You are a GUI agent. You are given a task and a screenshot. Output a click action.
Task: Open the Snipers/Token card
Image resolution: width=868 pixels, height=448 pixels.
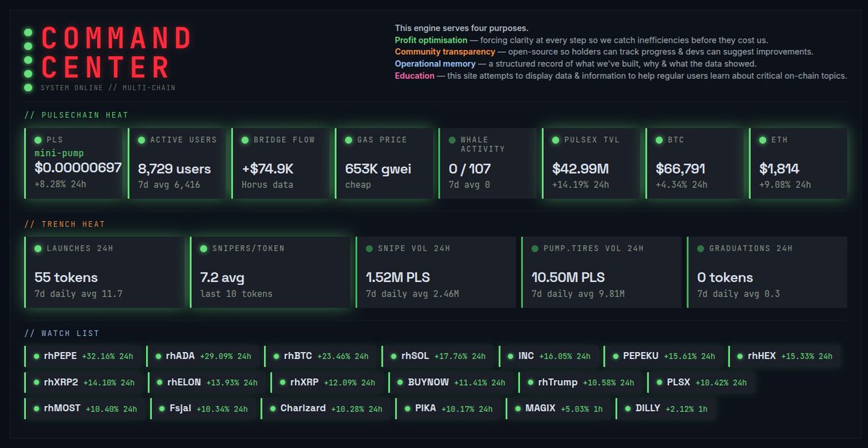click(270, 272)
